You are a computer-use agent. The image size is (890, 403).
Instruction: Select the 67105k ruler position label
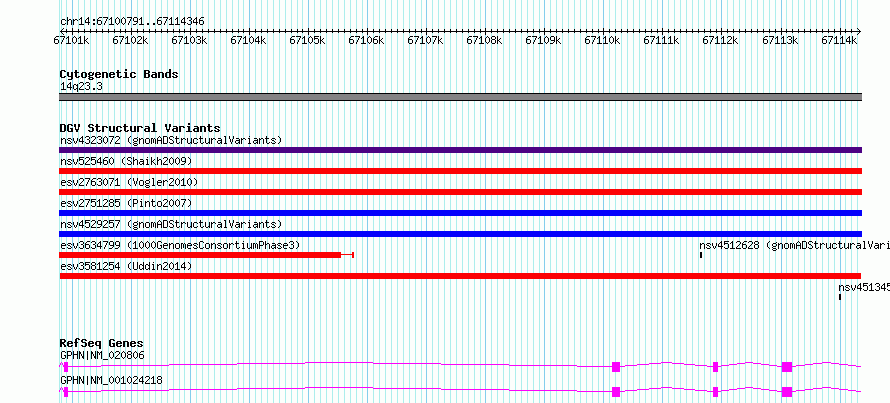coord(308,40)
